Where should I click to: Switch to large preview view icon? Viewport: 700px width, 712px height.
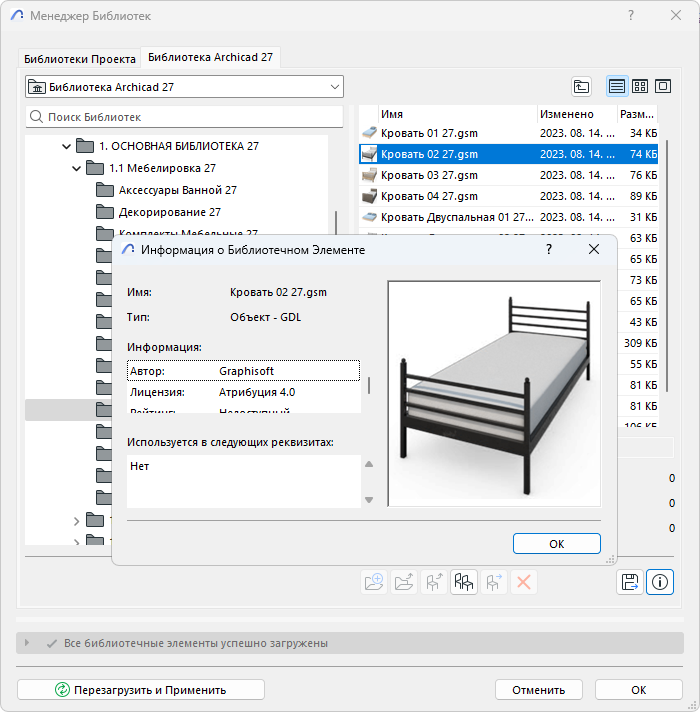663,86
